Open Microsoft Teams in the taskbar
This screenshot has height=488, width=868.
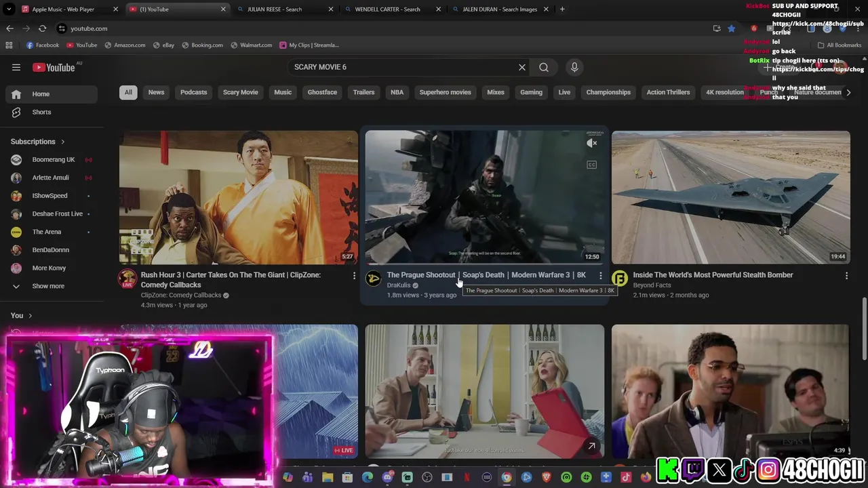point(307,478)
